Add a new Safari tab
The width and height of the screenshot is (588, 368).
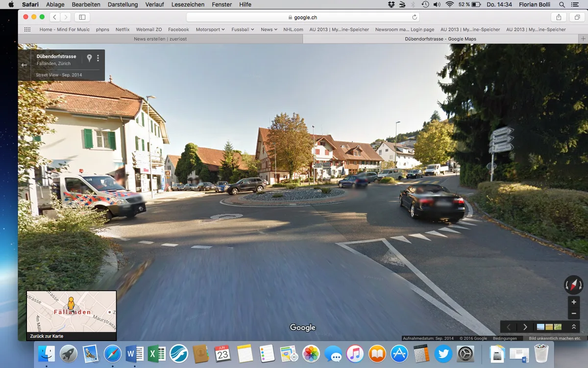583,39
